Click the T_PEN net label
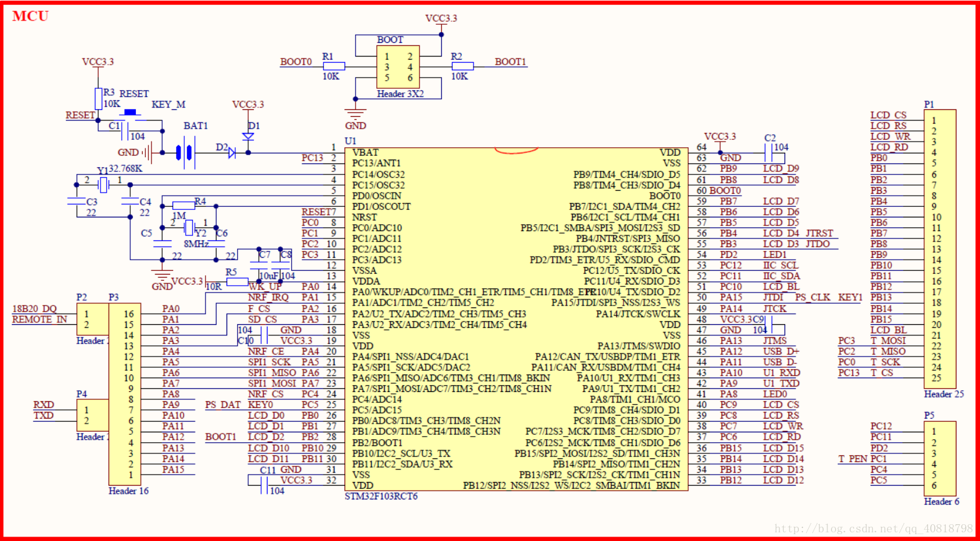The height and width of the screenshot is (541, 980). pyautogui.click(x=853, y=459)
